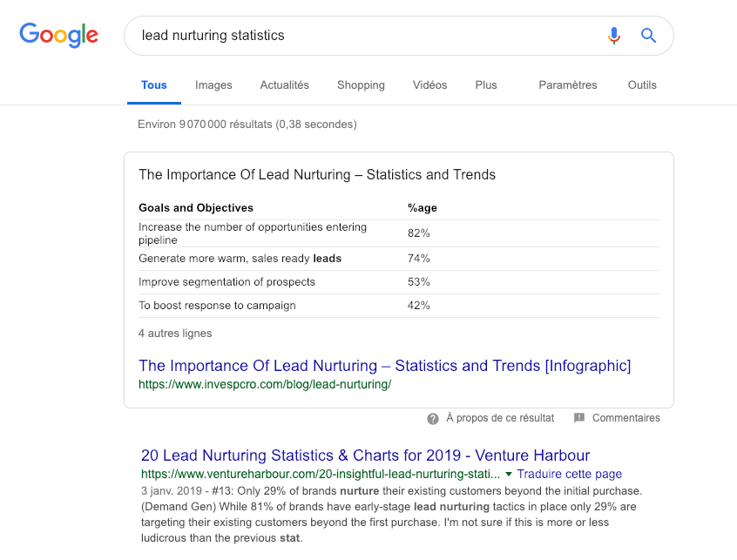Screen dimensions: 737x560
Task: Open the Outils search tools
Action: tap(642, 85)
